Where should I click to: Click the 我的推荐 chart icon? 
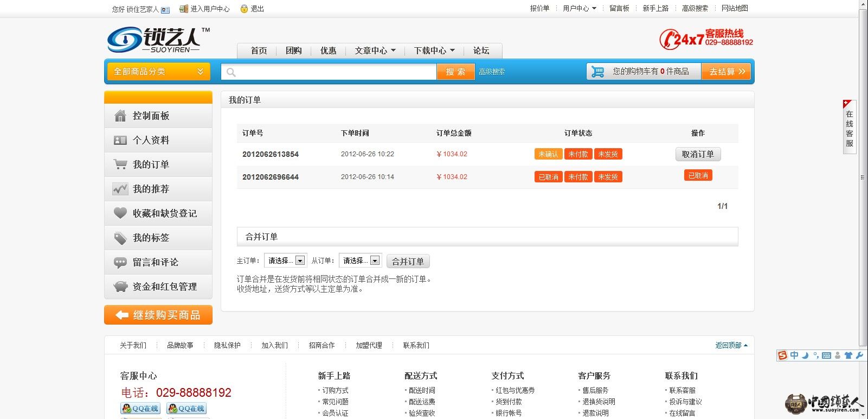[120, 189]
